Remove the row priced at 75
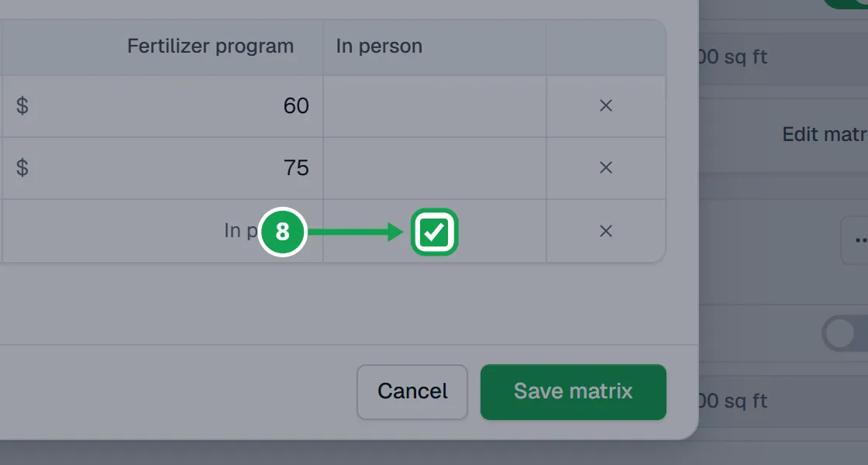Image resolution: width=868 pixels, height=465 pixels. point(605,167)
